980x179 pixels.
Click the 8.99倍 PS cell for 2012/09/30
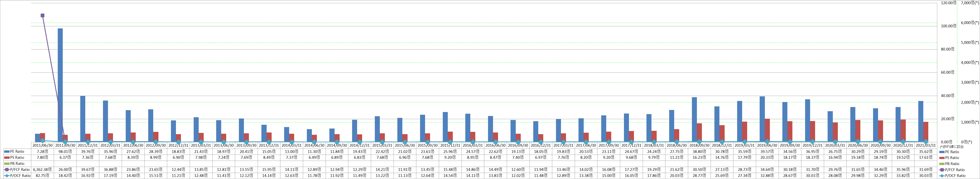tap(156, 157)
